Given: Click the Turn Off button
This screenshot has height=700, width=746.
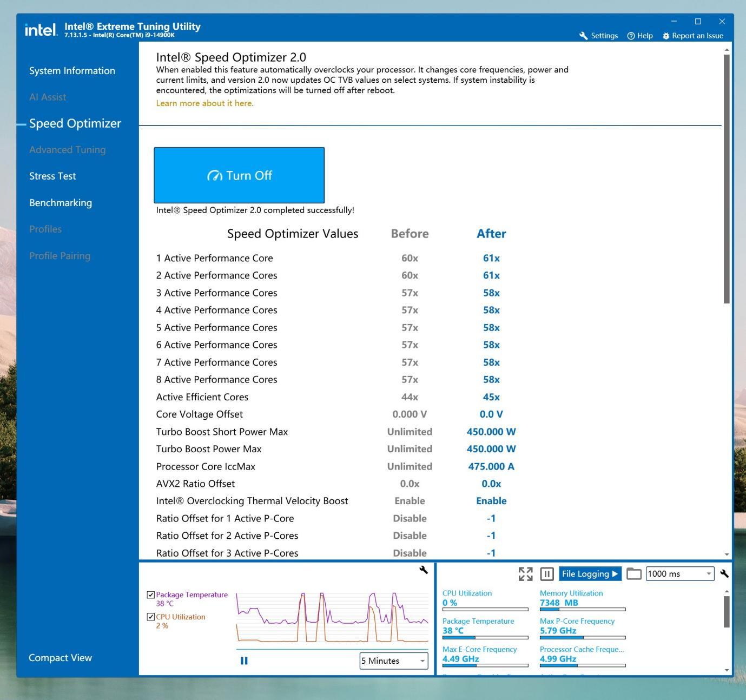Looking at the screenshot, I should tap(239, 175).
